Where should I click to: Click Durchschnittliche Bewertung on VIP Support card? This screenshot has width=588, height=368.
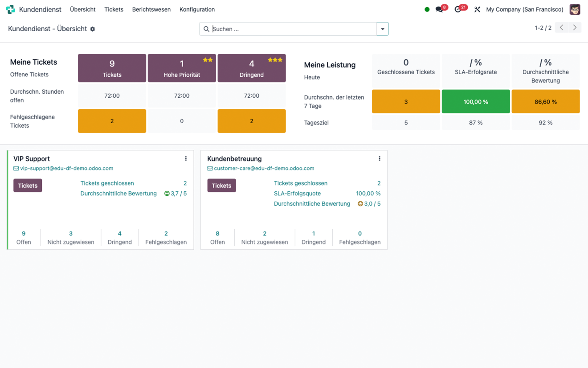point(118,194)
